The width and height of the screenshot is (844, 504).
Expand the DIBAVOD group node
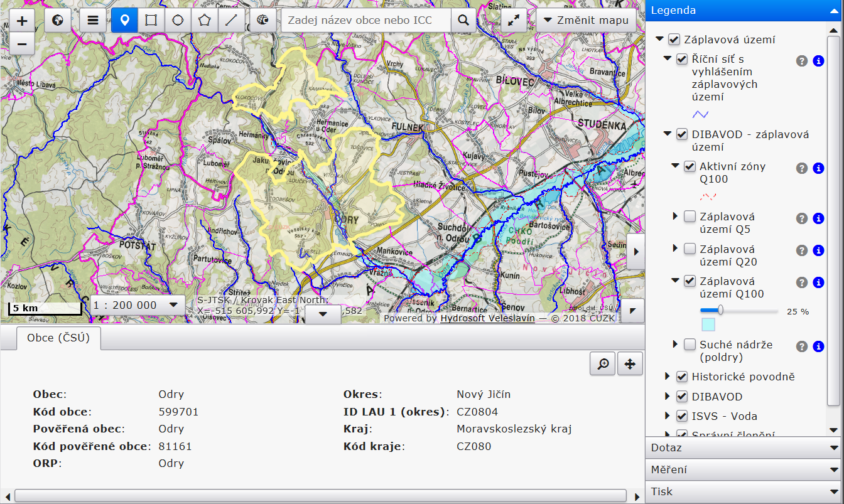point(668,397)
